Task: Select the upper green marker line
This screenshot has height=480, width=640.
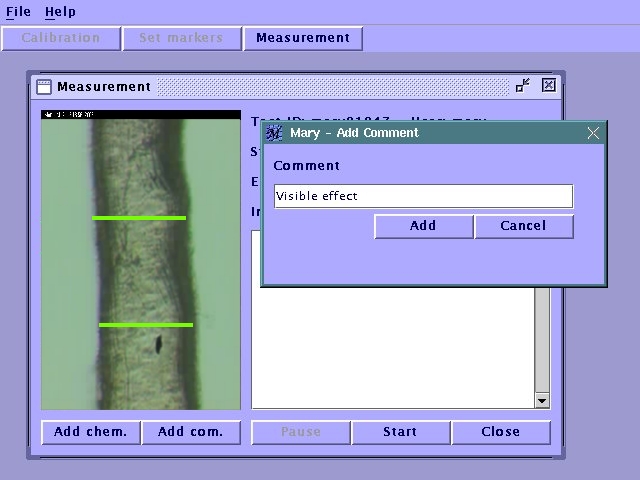Action: pyautogui.click(x=139, y=217)
